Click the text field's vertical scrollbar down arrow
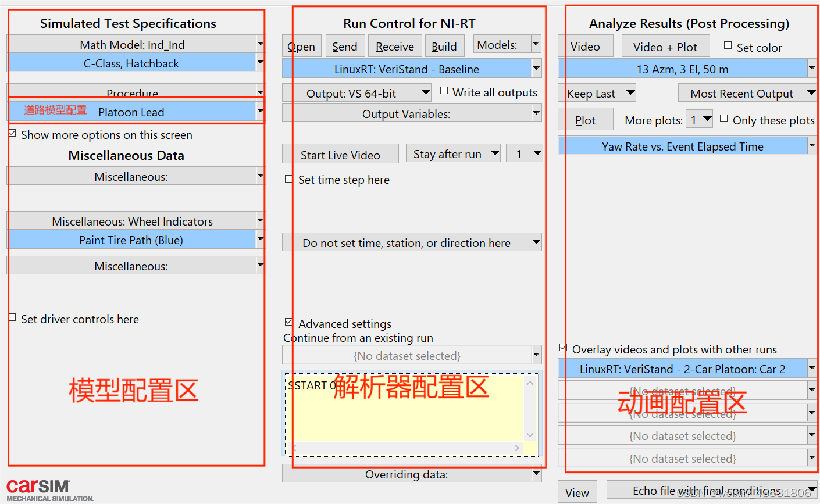Viewport: 820px width, 504px height. pyautogui.click(x=530, y=435)
